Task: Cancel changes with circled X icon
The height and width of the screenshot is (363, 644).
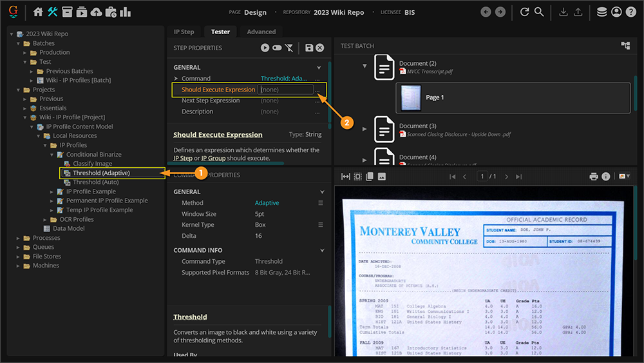Action: tap(320, 48)
